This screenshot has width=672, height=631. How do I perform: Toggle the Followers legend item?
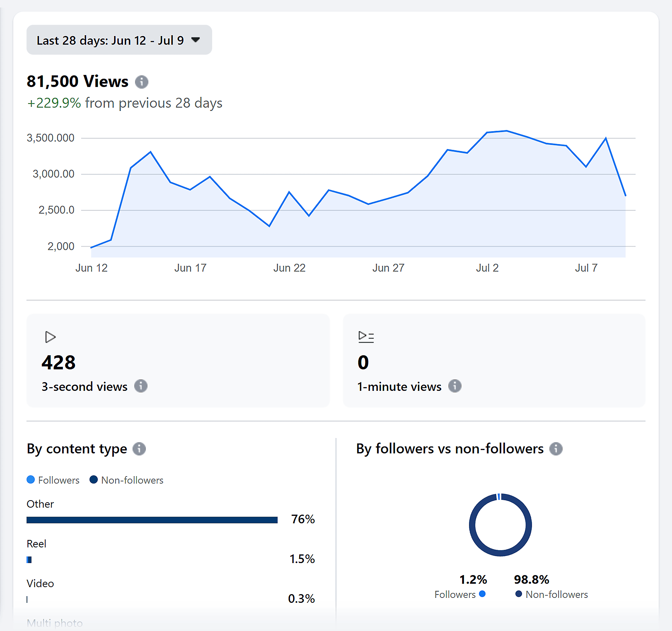click(x=53, y=480)
